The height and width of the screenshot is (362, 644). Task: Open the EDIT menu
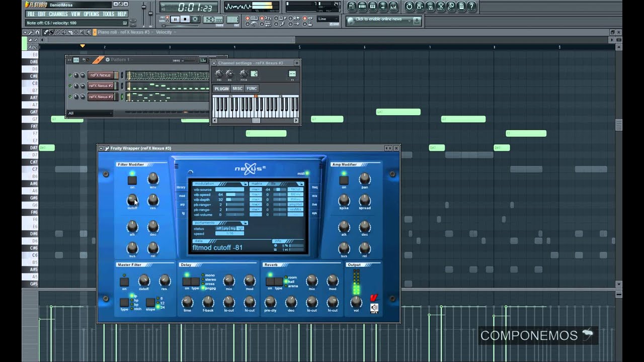[42, 14]
